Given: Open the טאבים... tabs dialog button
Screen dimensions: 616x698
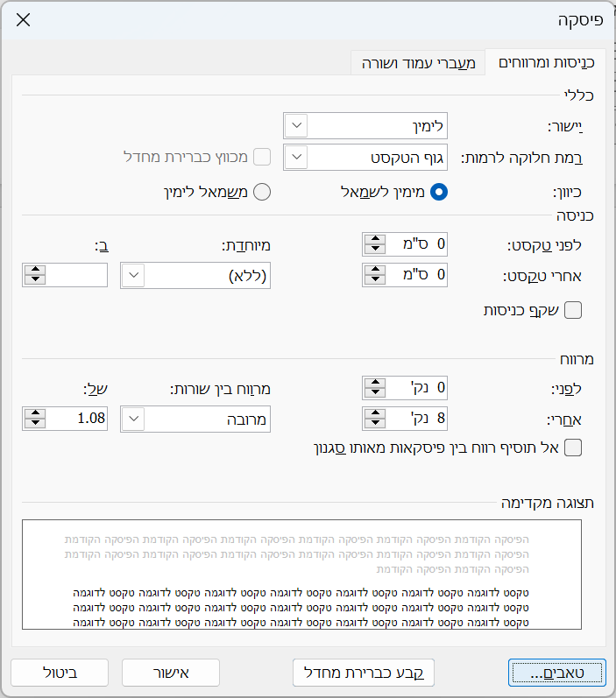Looking at the screenshot, I should pyautogui.click(x=557, y=673).
